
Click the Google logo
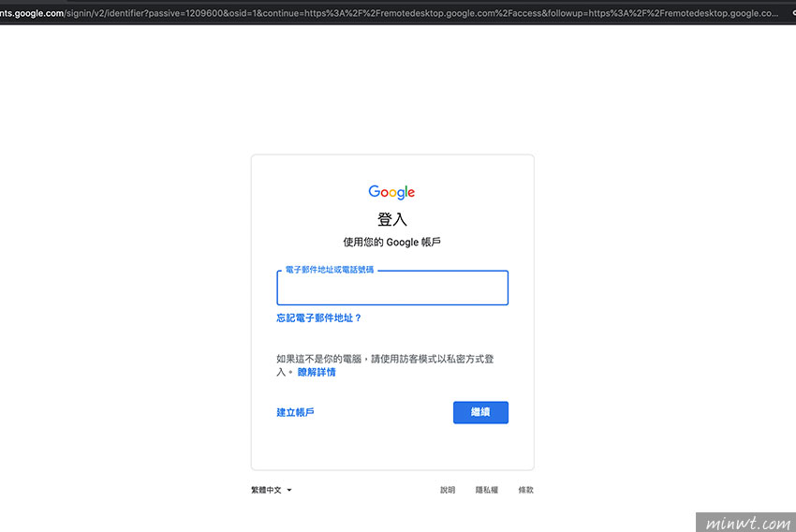[391, 192]
